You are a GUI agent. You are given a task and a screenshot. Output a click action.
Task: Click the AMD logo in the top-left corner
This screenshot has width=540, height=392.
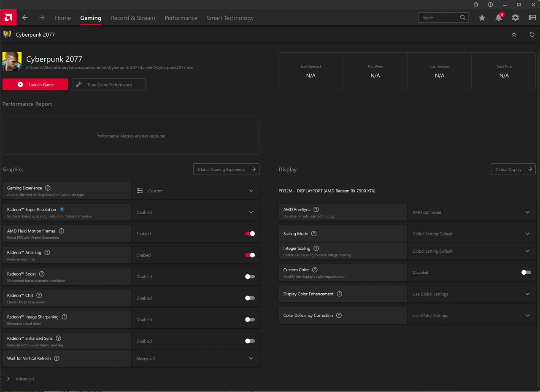(8, 18)
